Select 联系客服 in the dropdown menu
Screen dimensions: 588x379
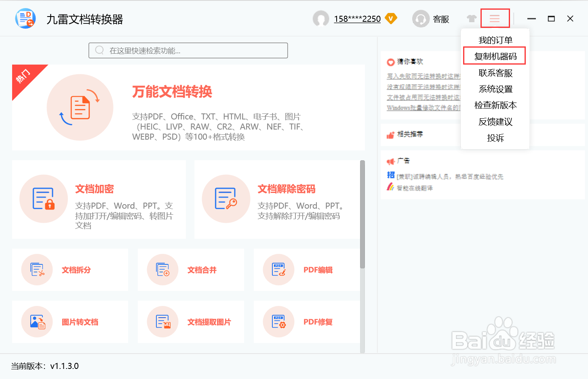point(495,73)
